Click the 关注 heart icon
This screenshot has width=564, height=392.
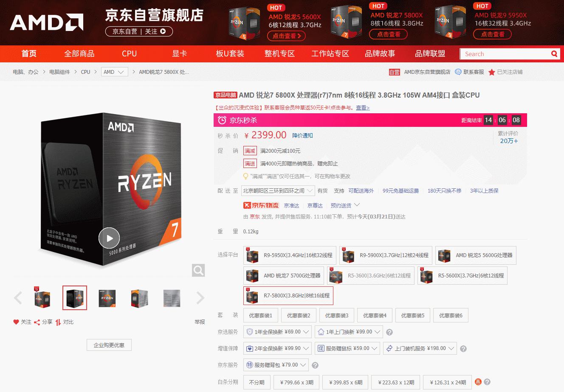click(16, 322)
